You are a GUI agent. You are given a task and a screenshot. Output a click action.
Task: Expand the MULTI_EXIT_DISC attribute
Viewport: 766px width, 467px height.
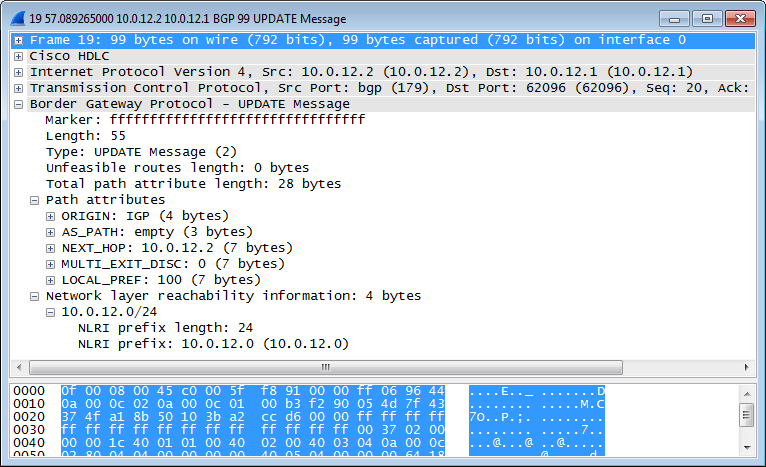point(50,265)
